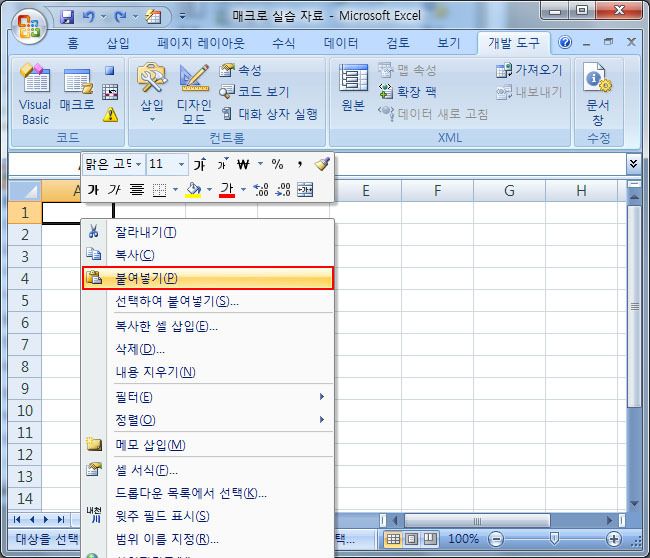The height and width of the screenshot is (558, 650).
Task: Apply red font color
Action: click(x=227, y=190)
